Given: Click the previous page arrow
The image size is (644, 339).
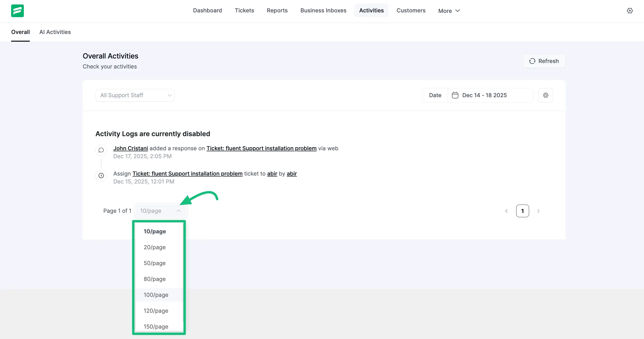Looking at the screenshot, I should coord(507,211).
